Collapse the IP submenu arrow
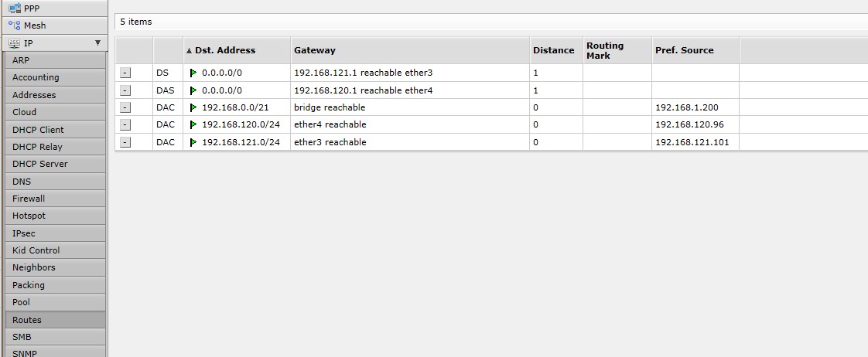 (97, 43)
